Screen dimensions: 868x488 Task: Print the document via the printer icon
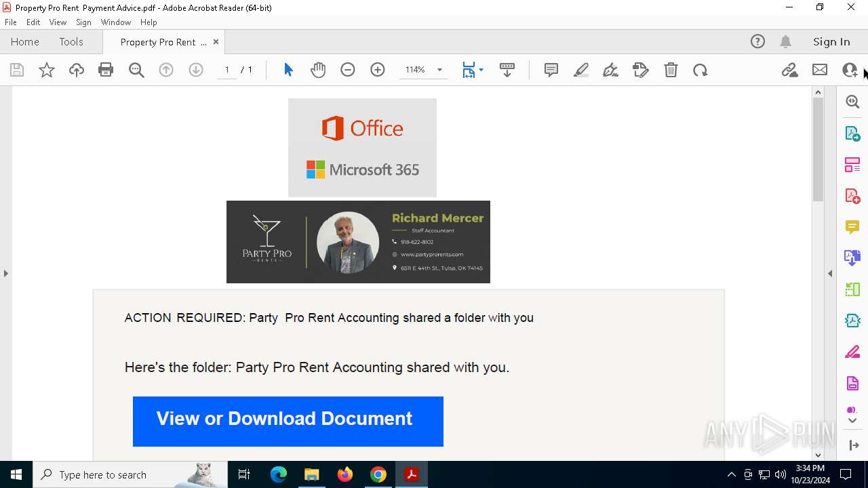106,70
